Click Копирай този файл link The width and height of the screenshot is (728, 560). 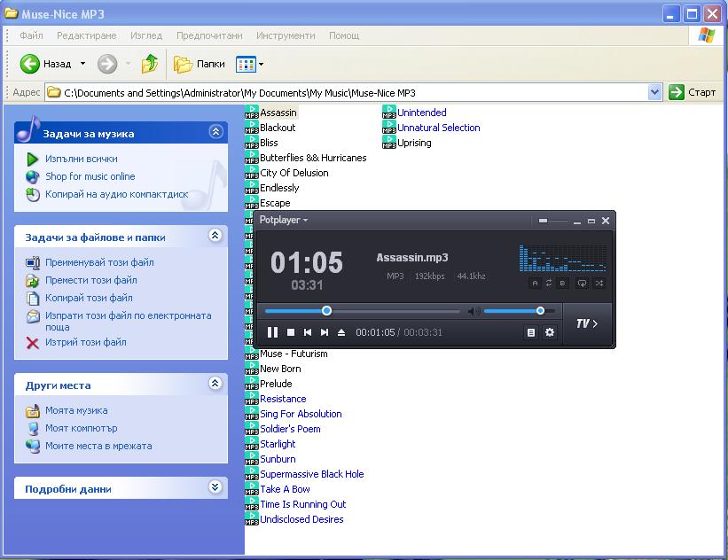click(89, 298)
